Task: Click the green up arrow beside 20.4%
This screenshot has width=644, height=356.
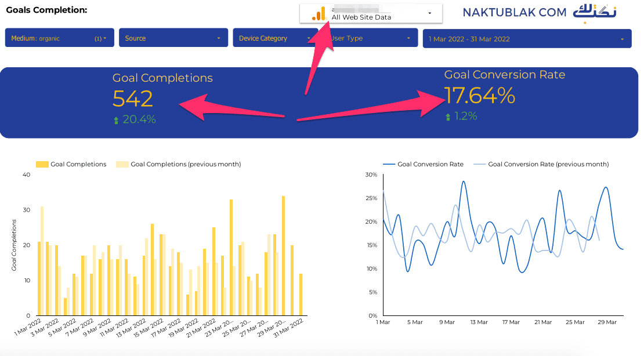Action: [116, 120]
